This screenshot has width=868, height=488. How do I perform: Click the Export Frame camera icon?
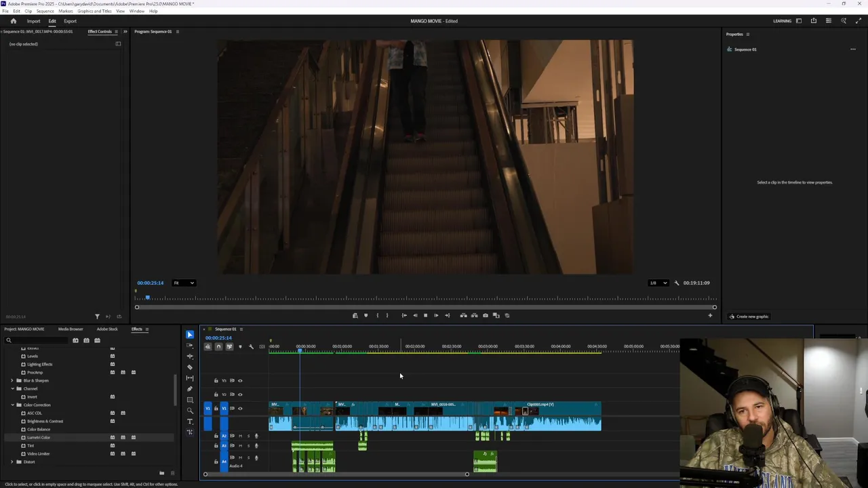point(485,315)
